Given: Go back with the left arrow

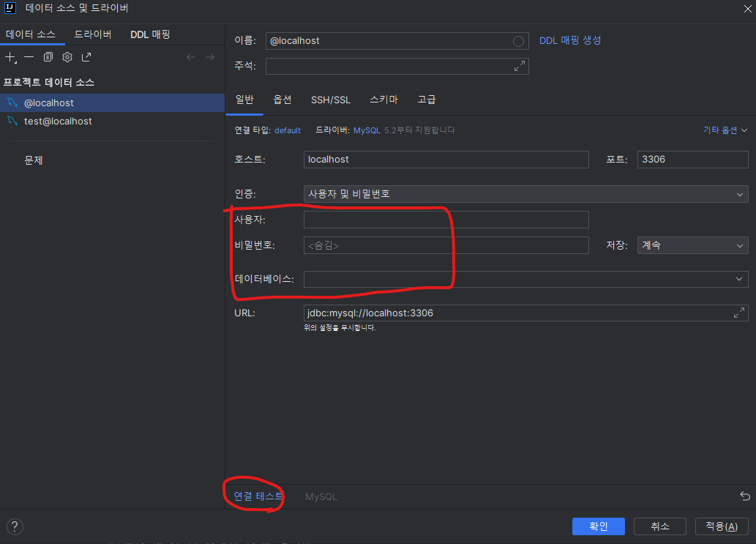Looking at the screenshot, I should pos(191,57).
